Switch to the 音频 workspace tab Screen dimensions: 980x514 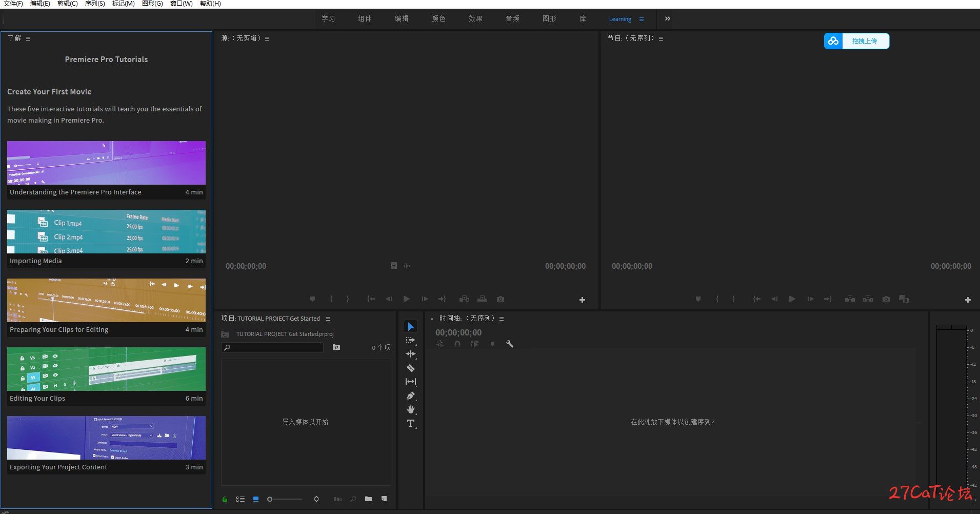tap(512, 18)
